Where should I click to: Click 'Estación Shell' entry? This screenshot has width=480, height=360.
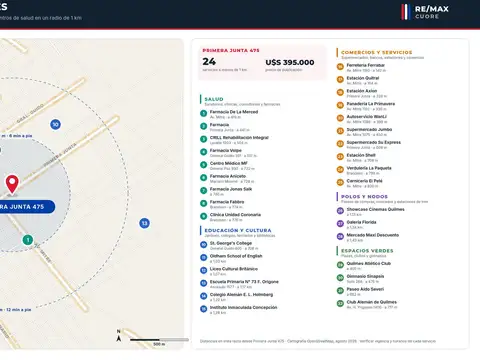[x=361, y=155]
